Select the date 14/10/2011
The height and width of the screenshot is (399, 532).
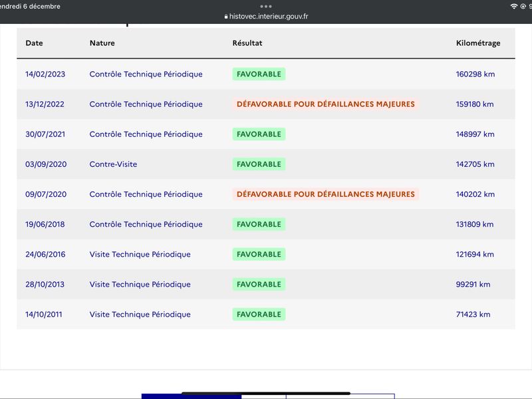pos(44,314)
